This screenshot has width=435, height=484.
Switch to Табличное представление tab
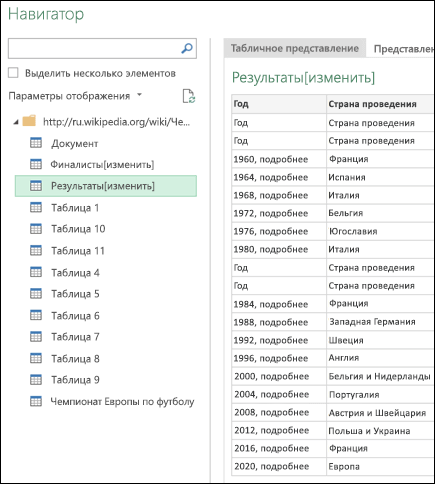(x=295, y=49)
